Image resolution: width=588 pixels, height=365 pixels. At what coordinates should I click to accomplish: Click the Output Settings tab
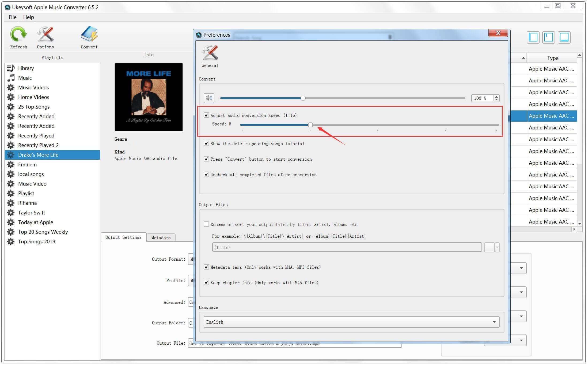(123, 238)
